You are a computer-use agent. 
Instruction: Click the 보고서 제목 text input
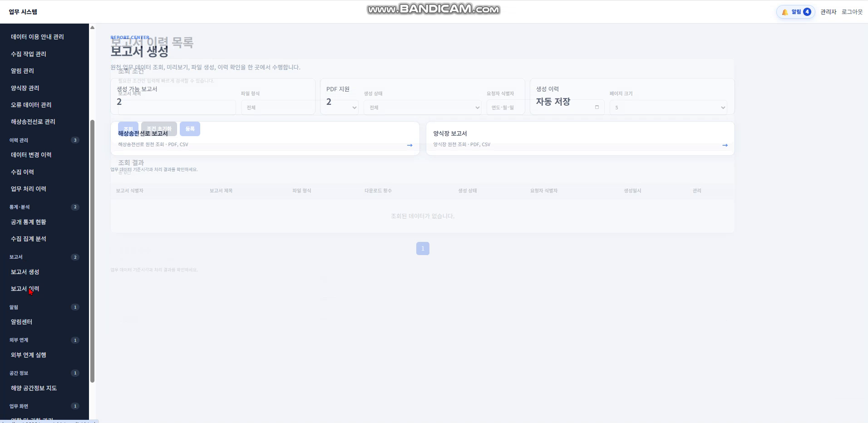pyautogui.click(x=177, y=108)
